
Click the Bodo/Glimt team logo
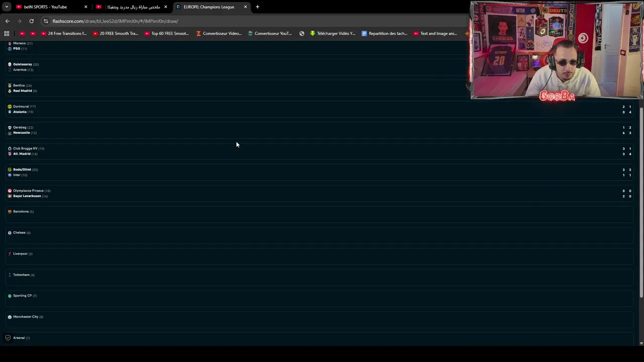pyautogui.click(x=10, y=170)
